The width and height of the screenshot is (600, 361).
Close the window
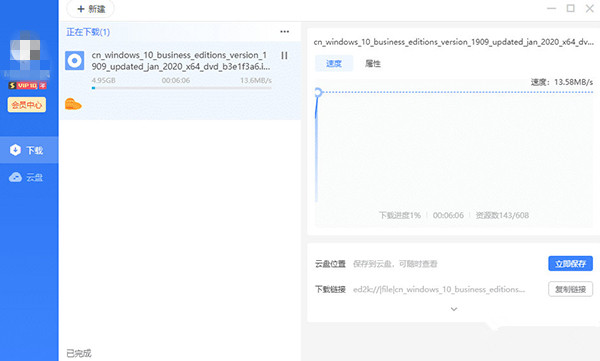click(590, 8)
